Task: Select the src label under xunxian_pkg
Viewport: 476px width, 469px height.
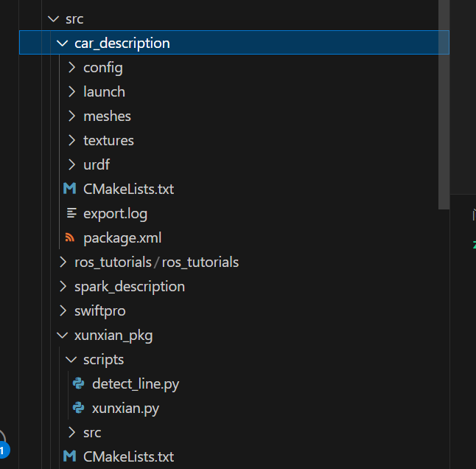Action: (92, 433)
